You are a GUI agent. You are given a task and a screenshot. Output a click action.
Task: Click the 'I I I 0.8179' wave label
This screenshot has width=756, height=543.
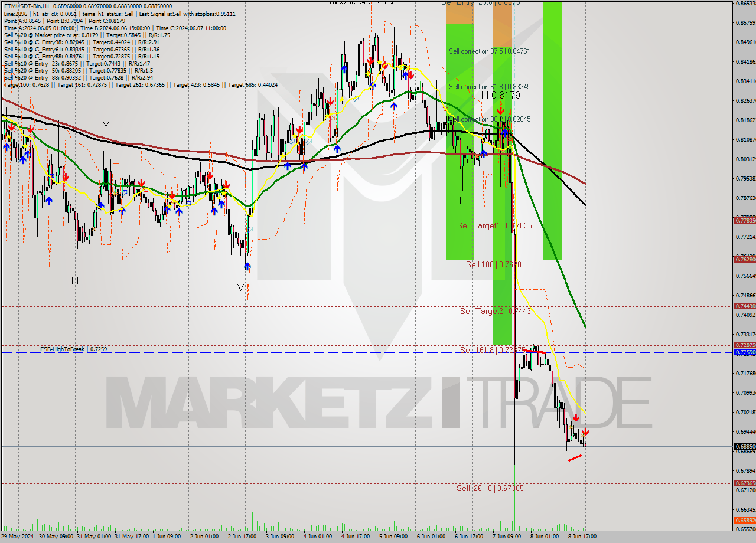[498, 95]
